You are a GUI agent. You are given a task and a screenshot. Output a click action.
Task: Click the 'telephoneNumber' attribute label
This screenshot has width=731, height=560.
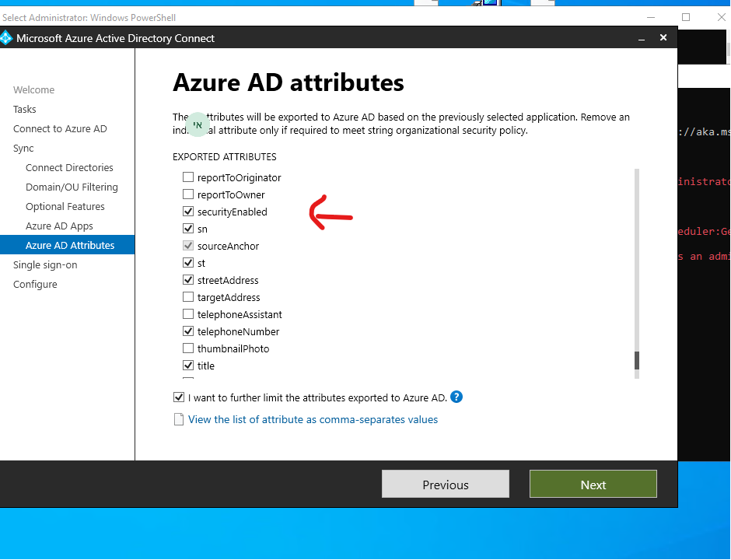238,331
